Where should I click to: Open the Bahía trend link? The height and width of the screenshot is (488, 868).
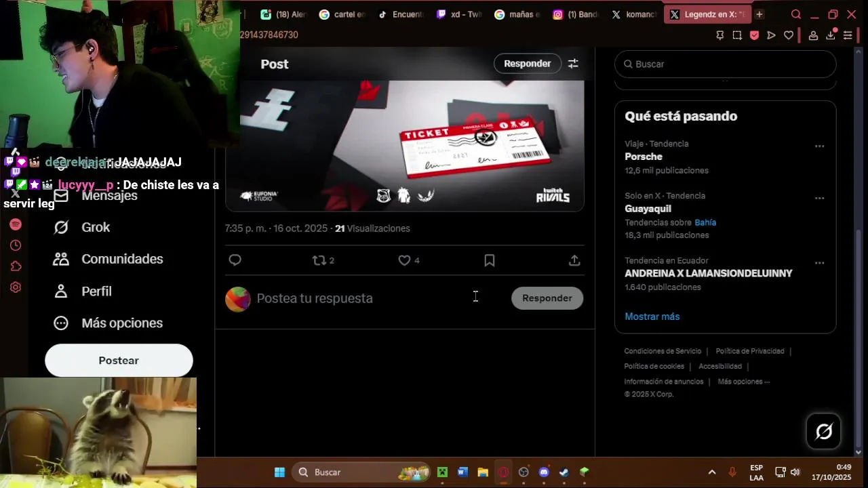tap(705, 222)
